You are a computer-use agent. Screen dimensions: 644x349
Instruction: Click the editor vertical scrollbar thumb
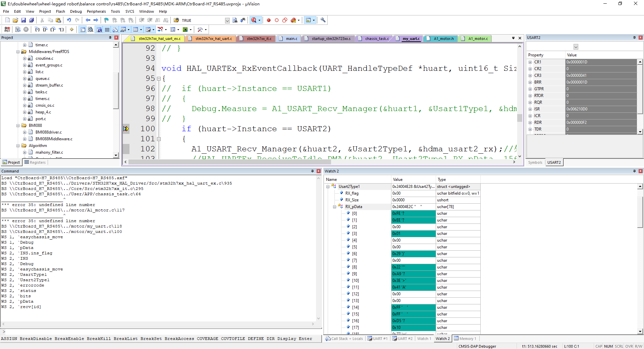[x=520, y=118]
